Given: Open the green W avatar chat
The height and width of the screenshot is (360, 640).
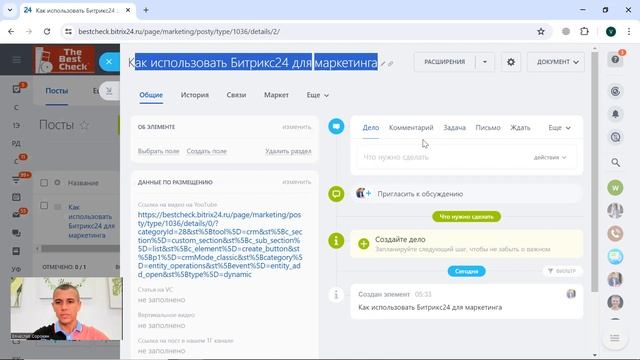Looking at the screenshot, I should click(x=615, y=188).
